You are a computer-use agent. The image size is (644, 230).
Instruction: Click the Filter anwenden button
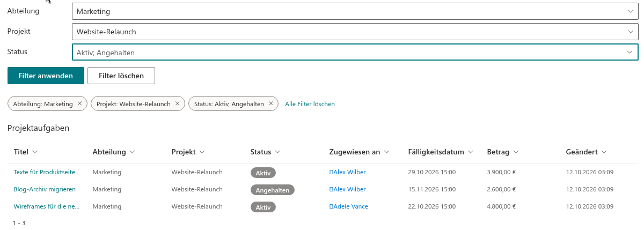pyautogui.click(x=46, y=76)
